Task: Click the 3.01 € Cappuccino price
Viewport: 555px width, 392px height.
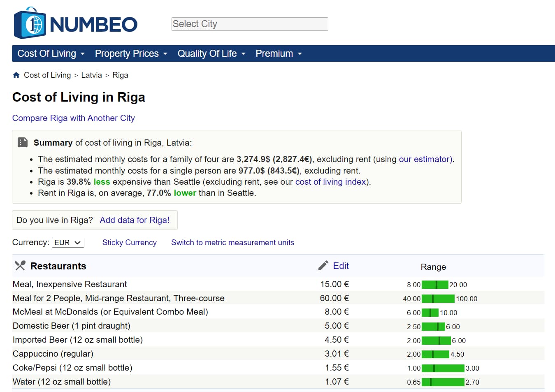Action: coord(337,354)
